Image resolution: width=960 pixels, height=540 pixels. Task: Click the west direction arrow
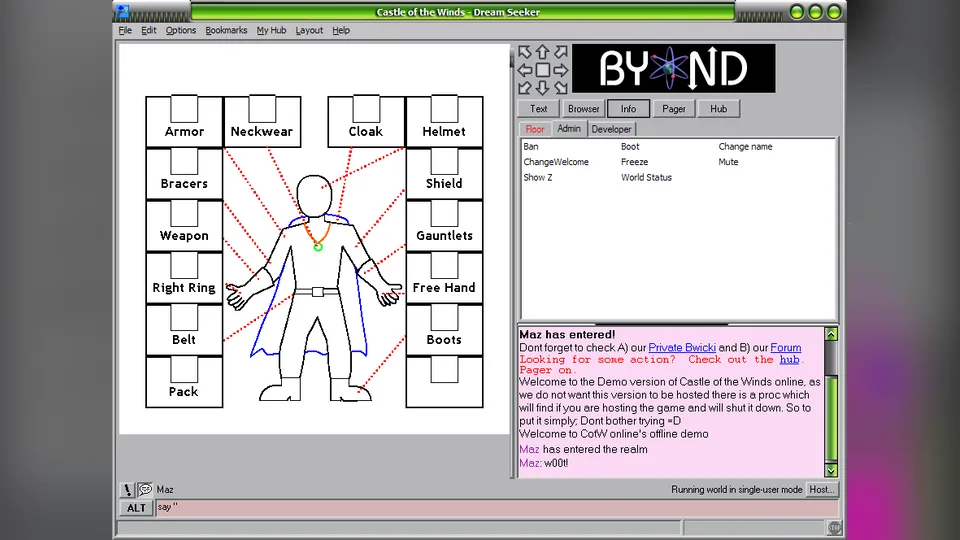click(525, 70)
